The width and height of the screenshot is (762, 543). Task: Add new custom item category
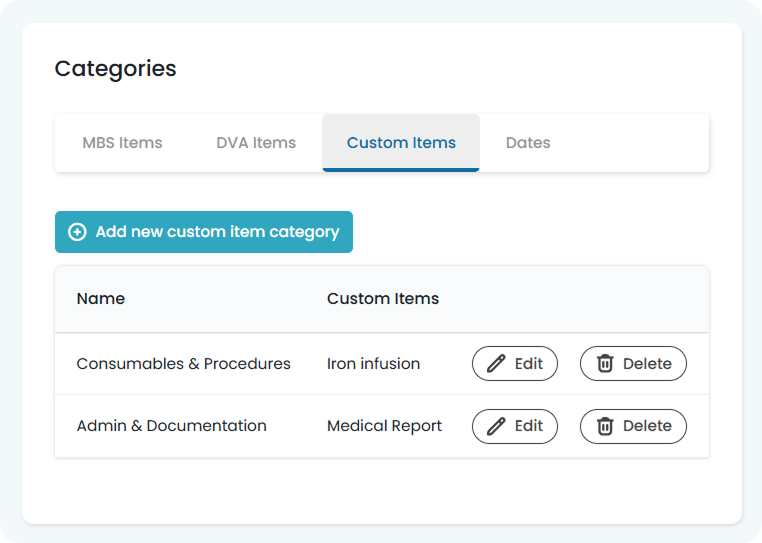click(204, 232)
